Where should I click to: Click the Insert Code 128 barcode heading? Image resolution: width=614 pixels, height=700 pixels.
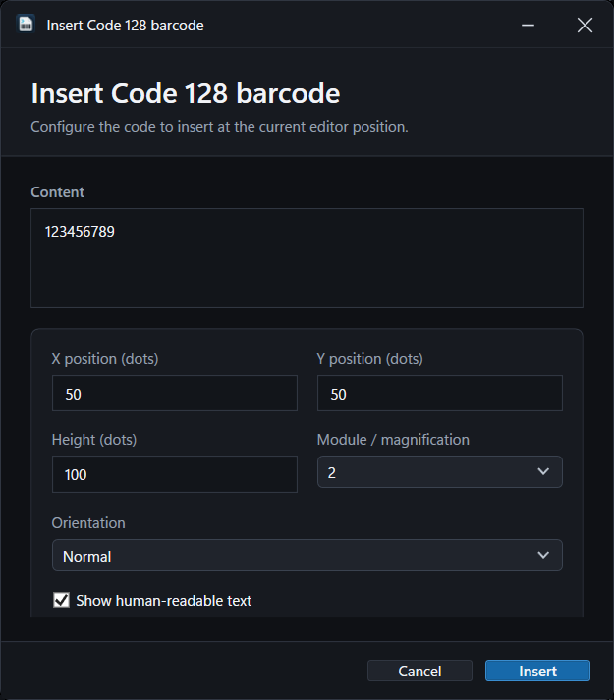(186, 93)
